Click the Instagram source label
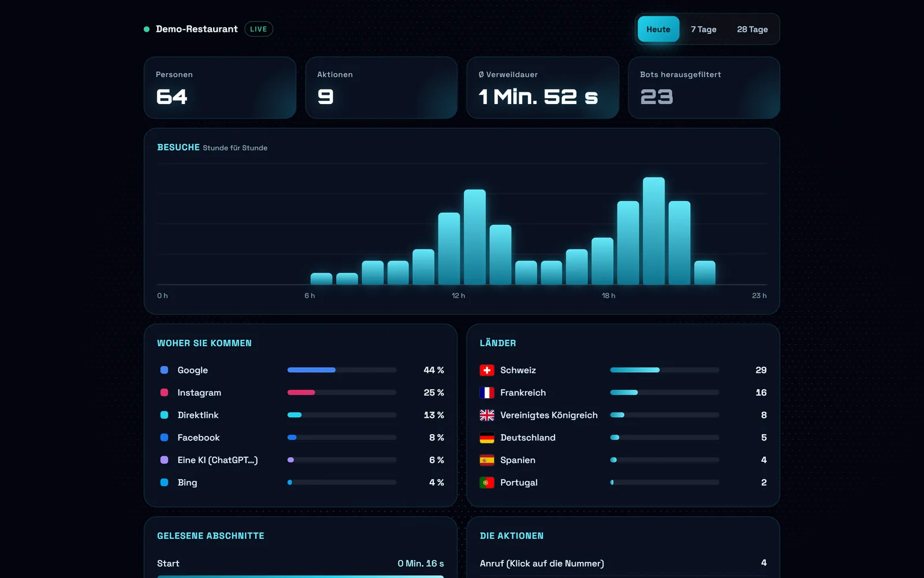The height and width of the screenshot is (578, 924). (x=199, y=392)
